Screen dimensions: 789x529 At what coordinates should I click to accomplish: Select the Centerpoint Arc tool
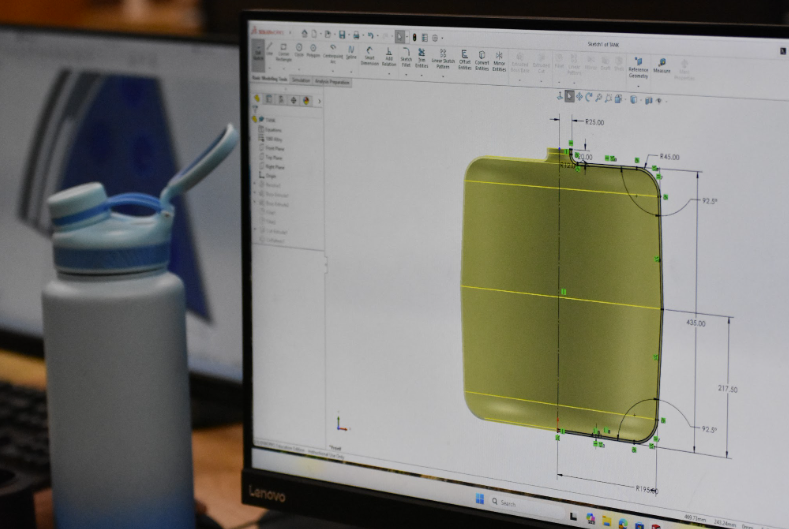point(333,53)
